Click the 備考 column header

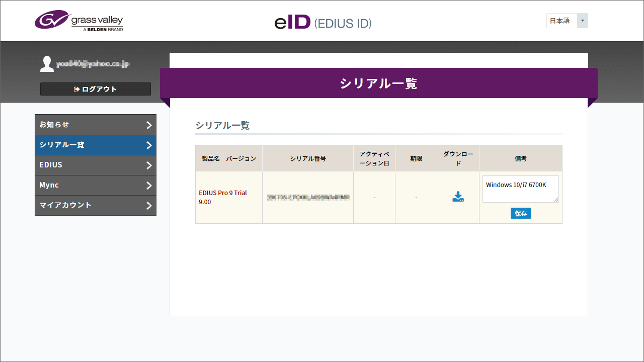521,158
